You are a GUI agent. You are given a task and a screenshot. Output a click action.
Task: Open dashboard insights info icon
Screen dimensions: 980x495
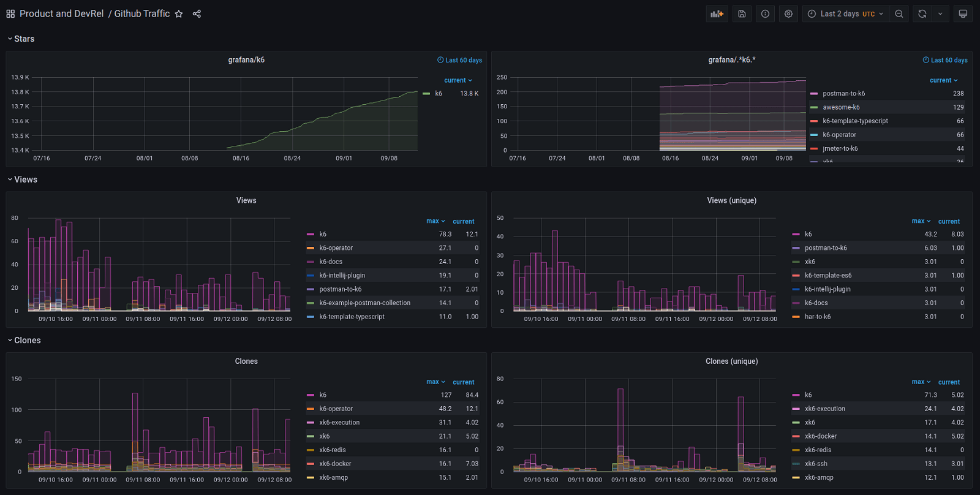(765, 13)
